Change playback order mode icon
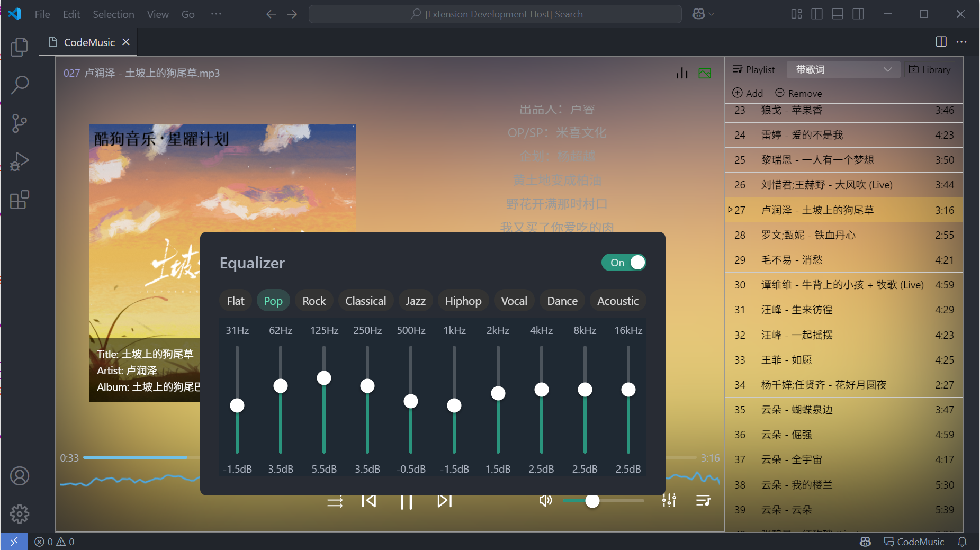This screenshot has width=980, height=550. tap(335, 501)
